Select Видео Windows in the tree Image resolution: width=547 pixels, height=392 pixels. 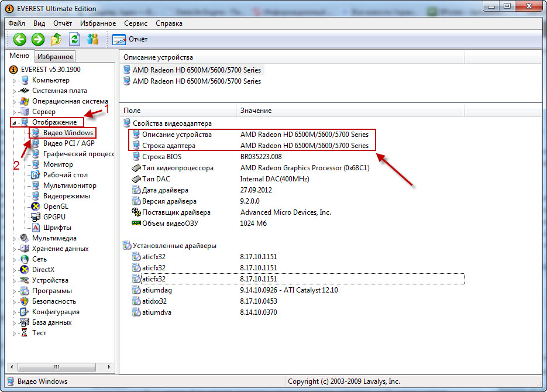(x=68, y=133)
